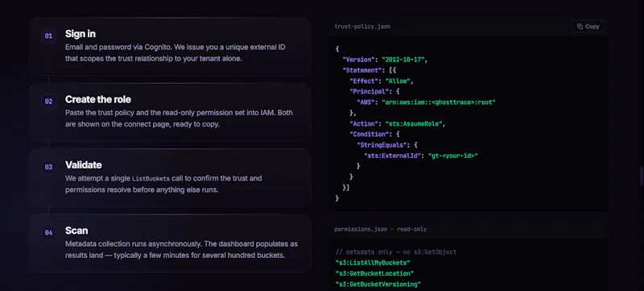Viewport: 644px width, 291px height.
Task: Click the ListBuckets inline code text
Action: pyautogui.click(x=151, y=179)
